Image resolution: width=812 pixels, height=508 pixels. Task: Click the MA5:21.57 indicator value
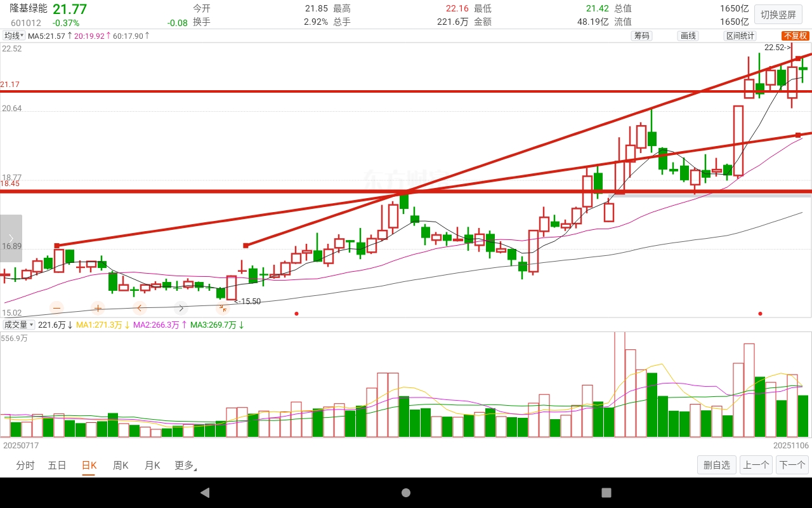point(46,36)
